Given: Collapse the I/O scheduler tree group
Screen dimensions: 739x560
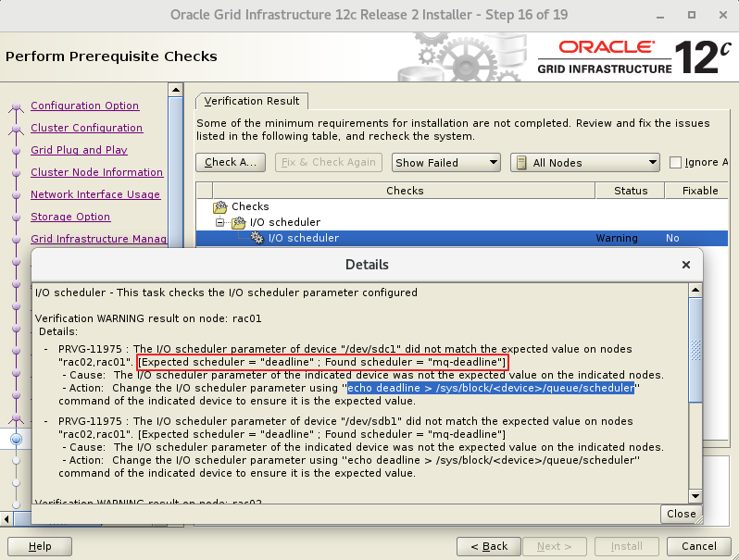Looking at the screenshot, I should tap(220, 222).
